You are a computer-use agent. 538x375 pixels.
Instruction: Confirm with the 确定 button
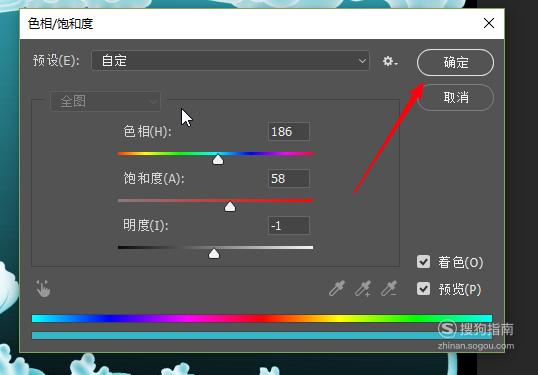(x=455, y=62)
